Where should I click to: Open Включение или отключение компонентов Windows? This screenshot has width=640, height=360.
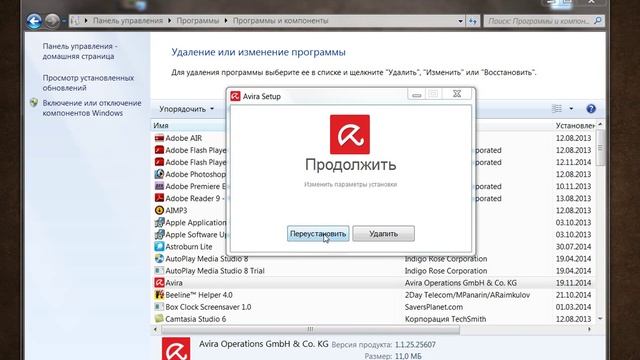(92, 108)
